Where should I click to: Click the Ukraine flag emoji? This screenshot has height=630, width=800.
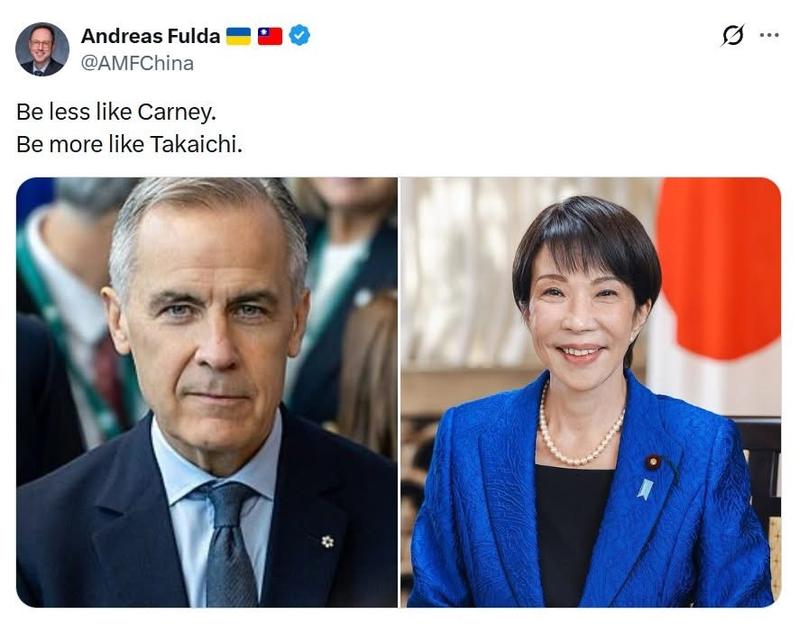point(238,36)
